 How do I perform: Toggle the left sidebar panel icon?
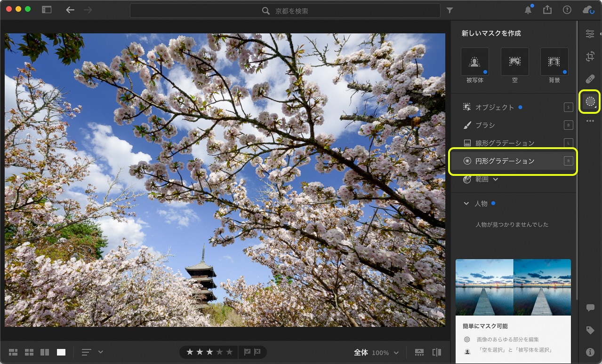[47, 9]
